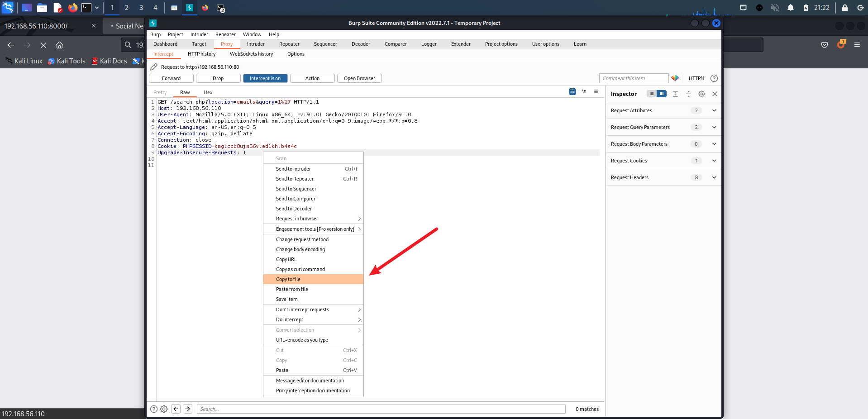This screenshot has height=419, width=868.
Task: Close the Inspector panel
Action: [x=715, y=94]
